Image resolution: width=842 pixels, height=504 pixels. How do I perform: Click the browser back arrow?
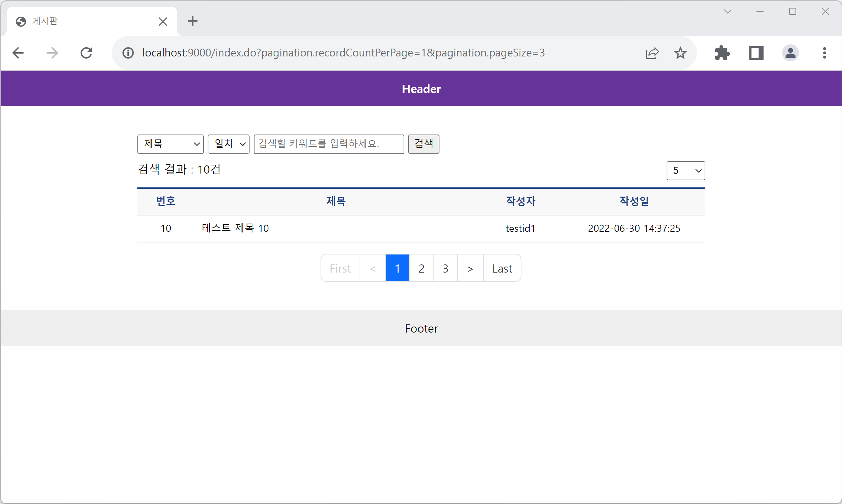(18, 53)
